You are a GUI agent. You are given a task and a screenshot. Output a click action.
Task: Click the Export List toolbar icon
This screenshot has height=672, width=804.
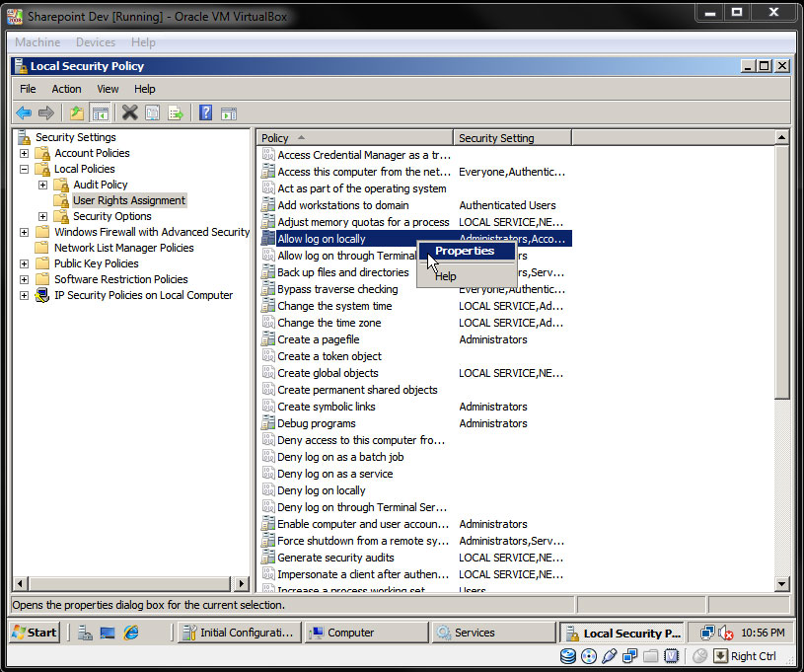click(x=176, y=112)
